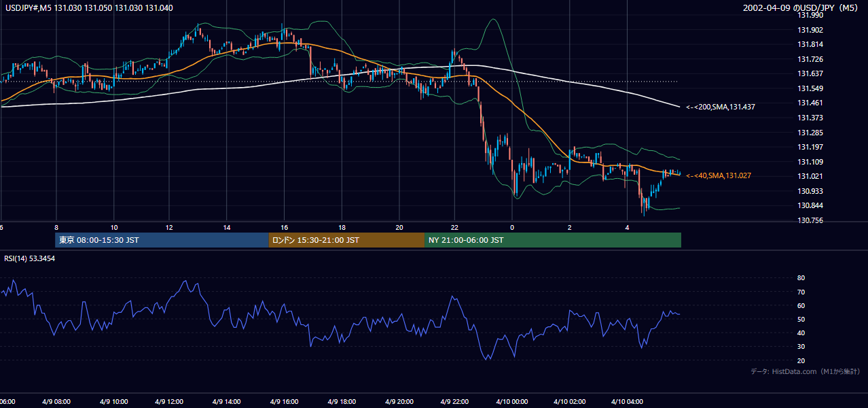Viewport: 868px width, 408px height.
Task: Click the RSI scale value 40
Action: [x=801, y=333]
